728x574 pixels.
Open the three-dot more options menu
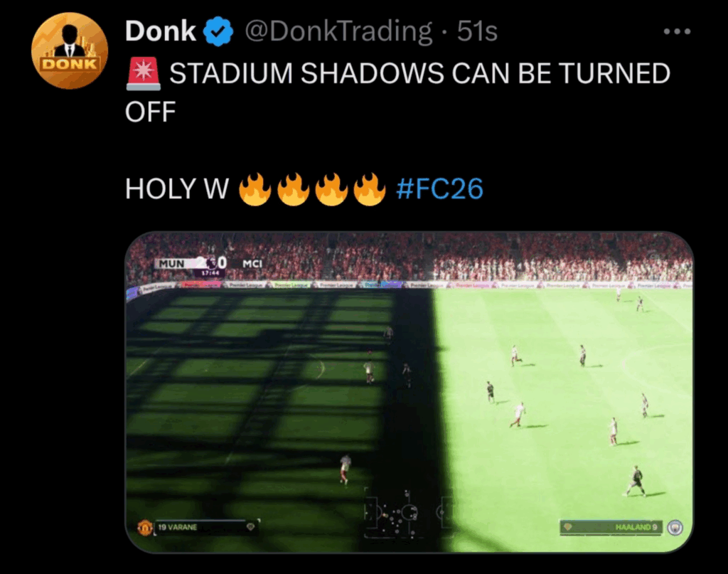pyautogui.click(x=677, y=31)
